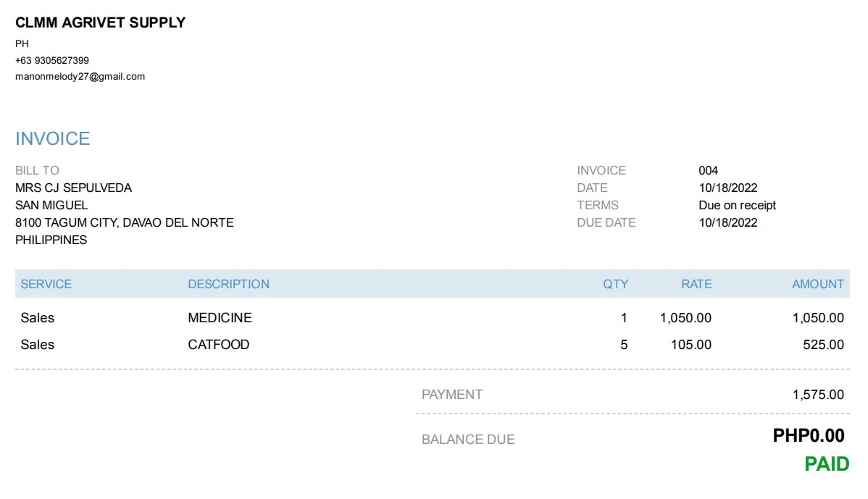
Task: Click the CLMM AGRIVET SUPPLY company name
Action: point(100,22)
